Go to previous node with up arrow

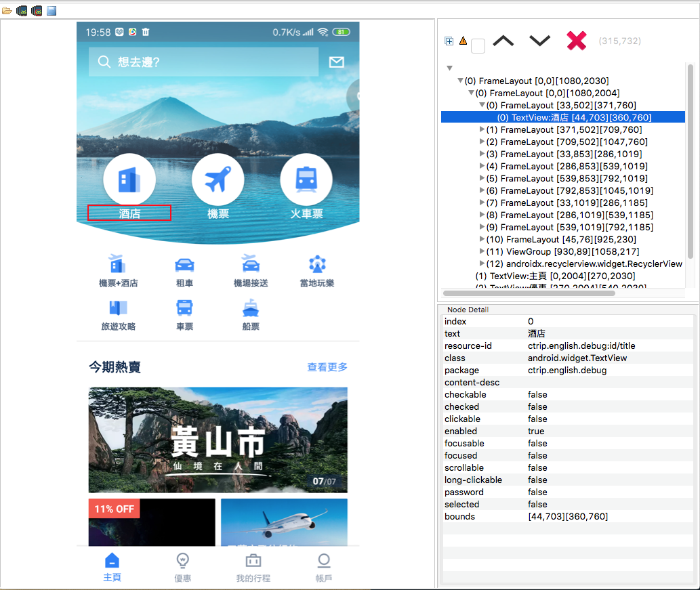tap(503, 41)
